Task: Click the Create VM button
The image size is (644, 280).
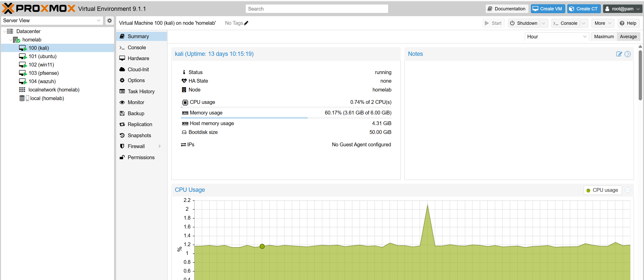Action: point(548,9)
